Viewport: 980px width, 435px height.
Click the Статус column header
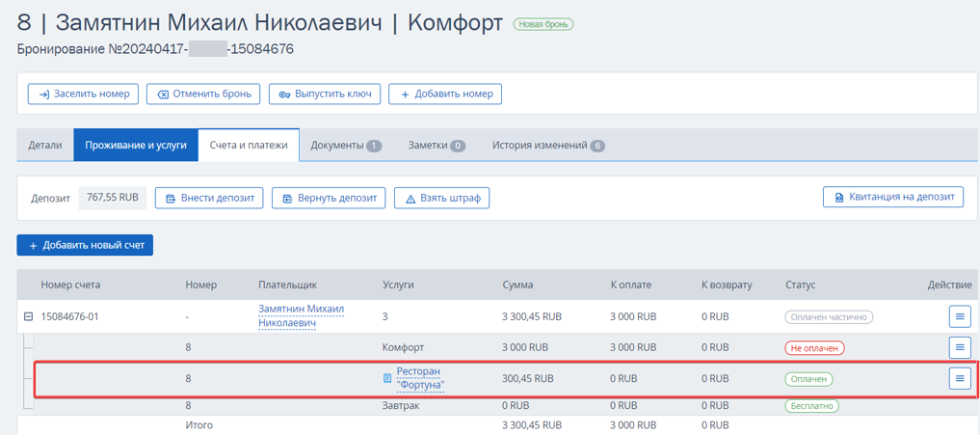coord(800,285)
